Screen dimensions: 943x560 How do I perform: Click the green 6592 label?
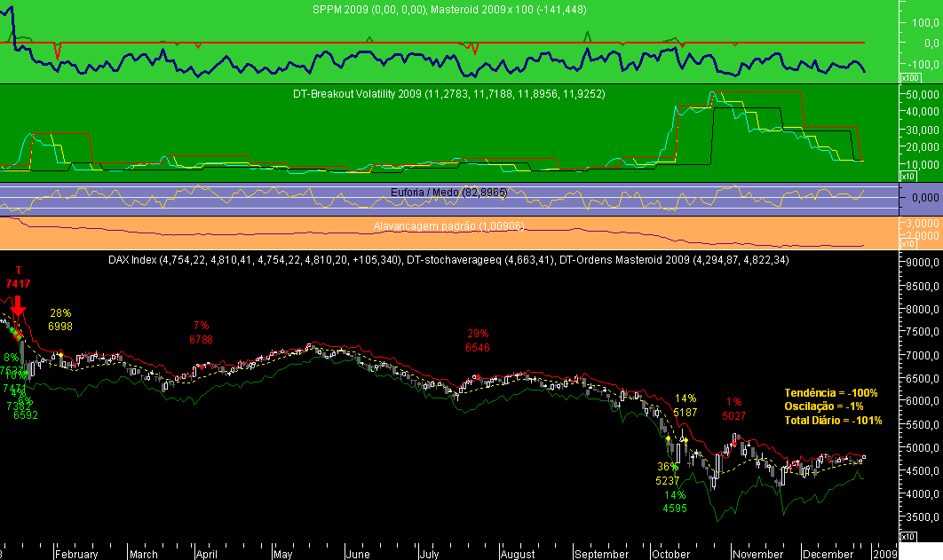click(x=25, y=414)
